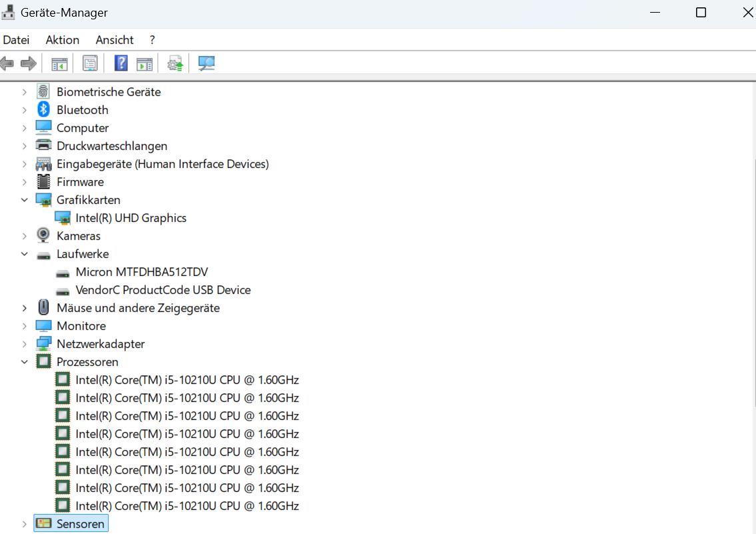Viewport: 756px width, 534px height.
Task: Open the Ansicht menu
Action: point(115,40)
